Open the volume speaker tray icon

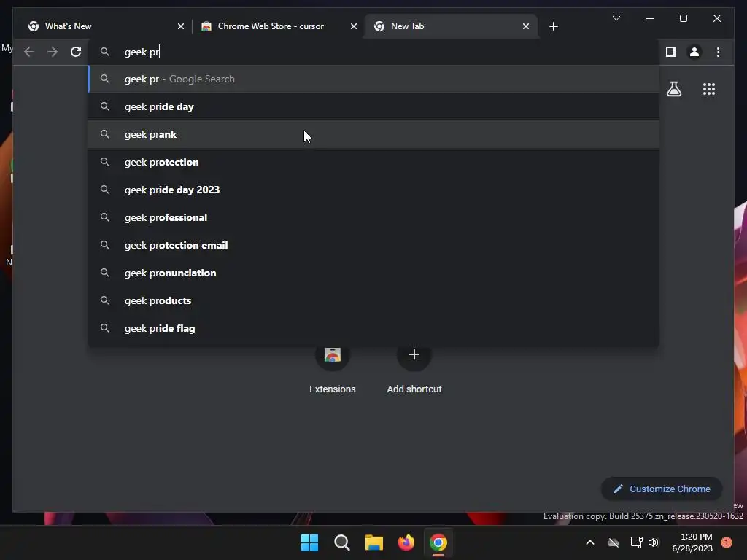(x=654, y=542)
